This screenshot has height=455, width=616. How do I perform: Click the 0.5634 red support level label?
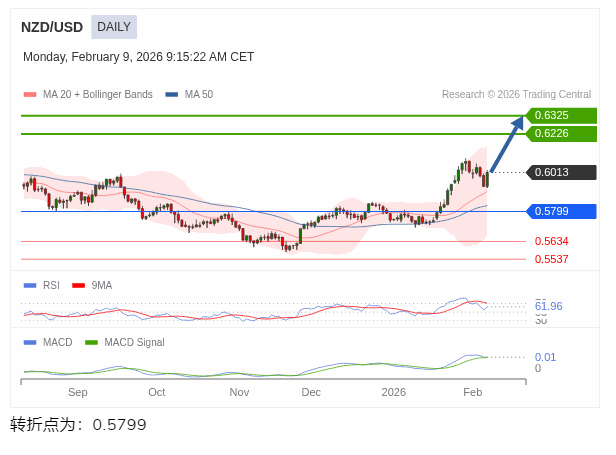click(x=551, y=241)
